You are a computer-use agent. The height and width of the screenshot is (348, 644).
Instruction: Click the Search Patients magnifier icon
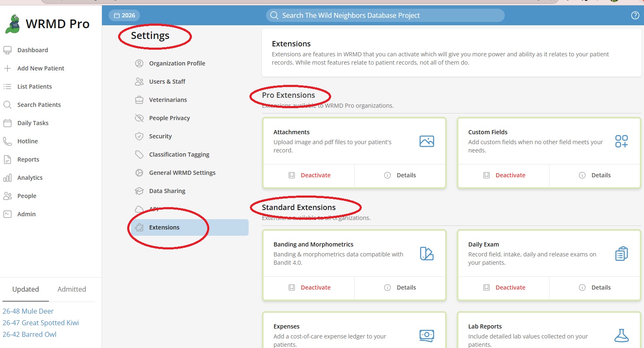[x=7, y=105]
